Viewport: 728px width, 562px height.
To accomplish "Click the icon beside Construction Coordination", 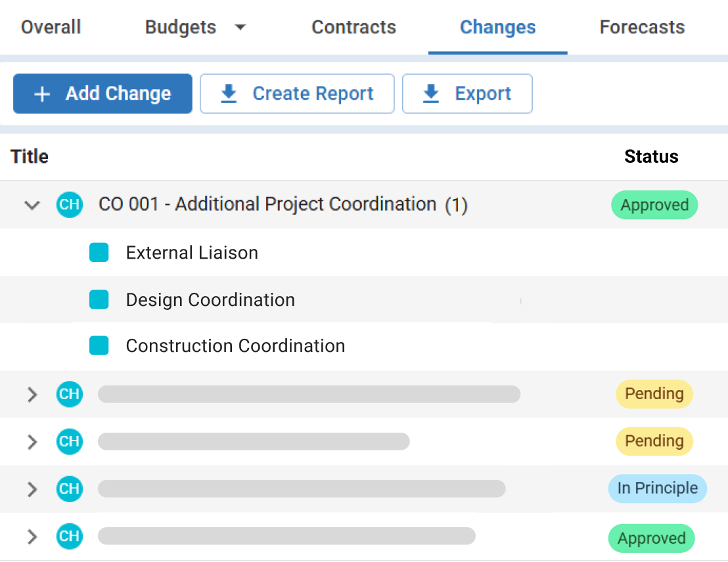I will (x=99, y=346).
